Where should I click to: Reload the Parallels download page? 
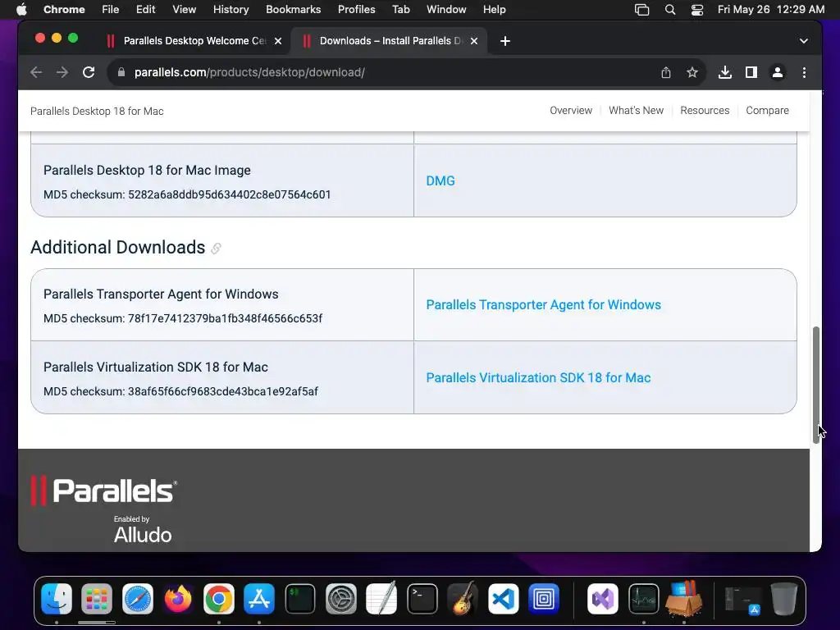click(89, 72)
